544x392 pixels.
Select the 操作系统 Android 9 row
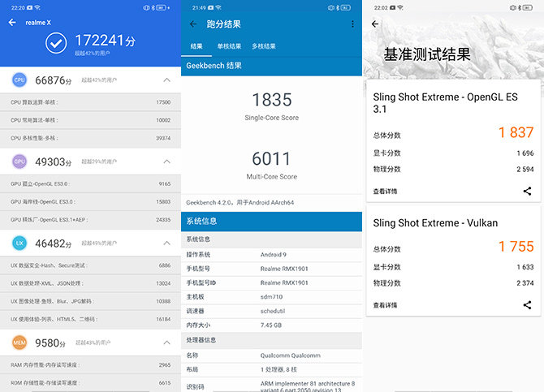[x=271, y=255]
